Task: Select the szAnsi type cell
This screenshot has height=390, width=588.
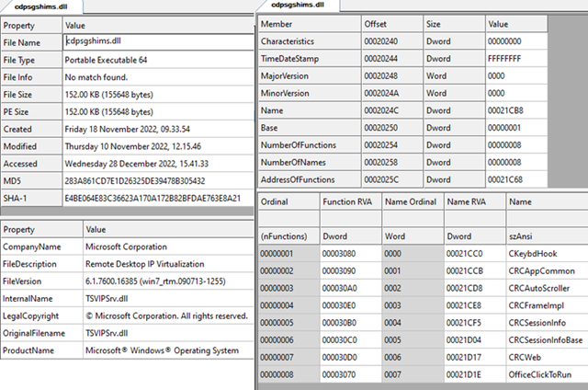Action: coord(547,236)
